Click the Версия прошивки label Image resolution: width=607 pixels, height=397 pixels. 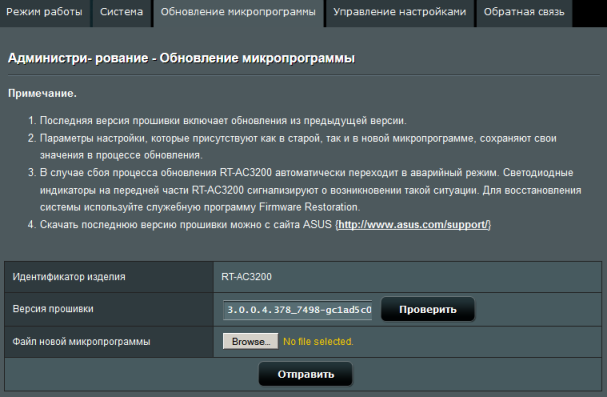tap(53, 309)
